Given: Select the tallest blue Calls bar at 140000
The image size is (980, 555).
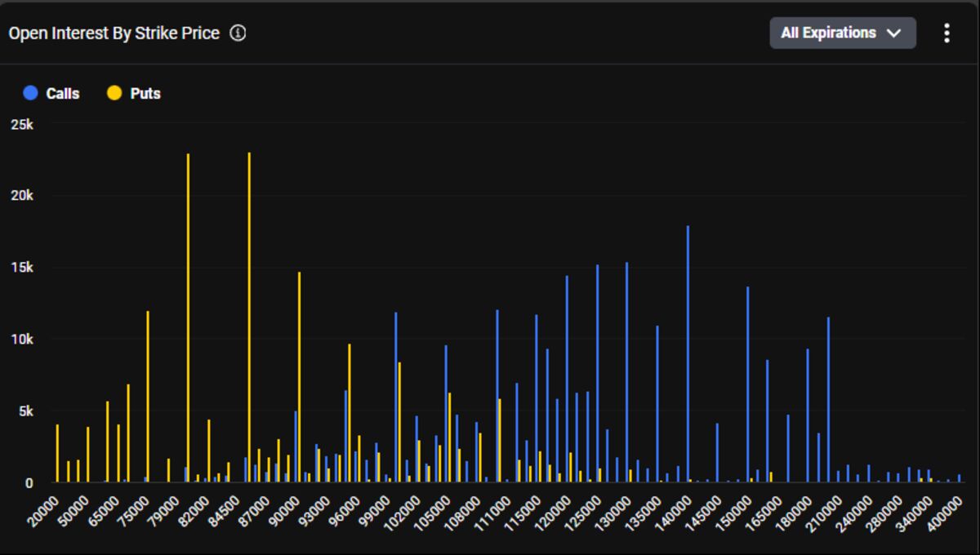Looking at the screenshot, I should 688,351.
